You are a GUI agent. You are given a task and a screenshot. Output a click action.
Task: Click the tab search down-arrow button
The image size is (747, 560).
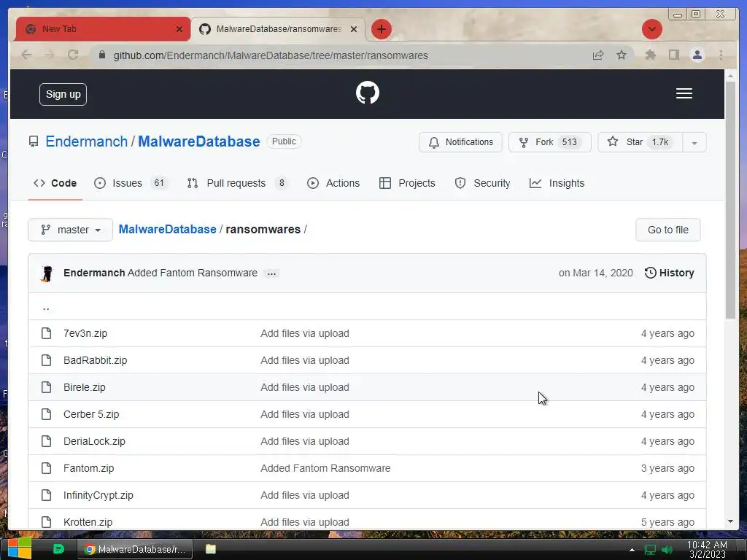(x=651, y=29)
